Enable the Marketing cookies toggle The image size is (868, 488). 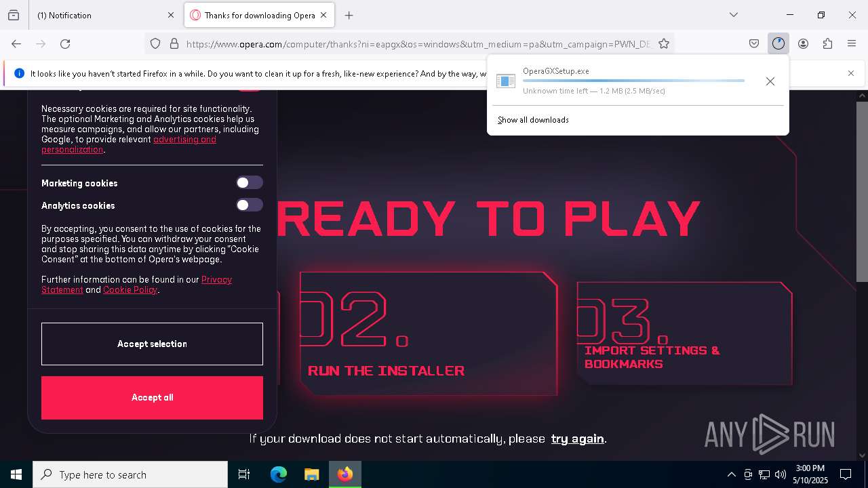250,182
